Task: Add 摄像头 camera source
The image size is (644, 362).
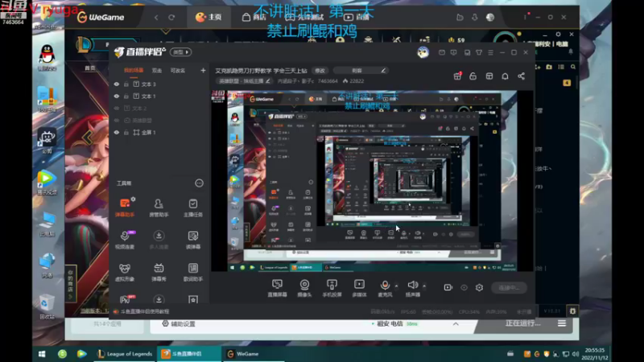Action: click(304, 288)
